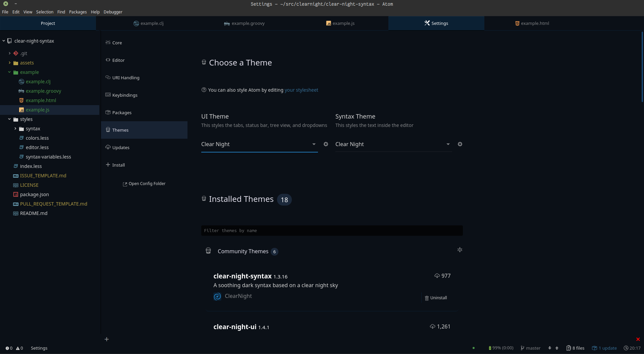Screen dimensions: 644x354
Task: Switch to the example.html tab
Action: 532,23
